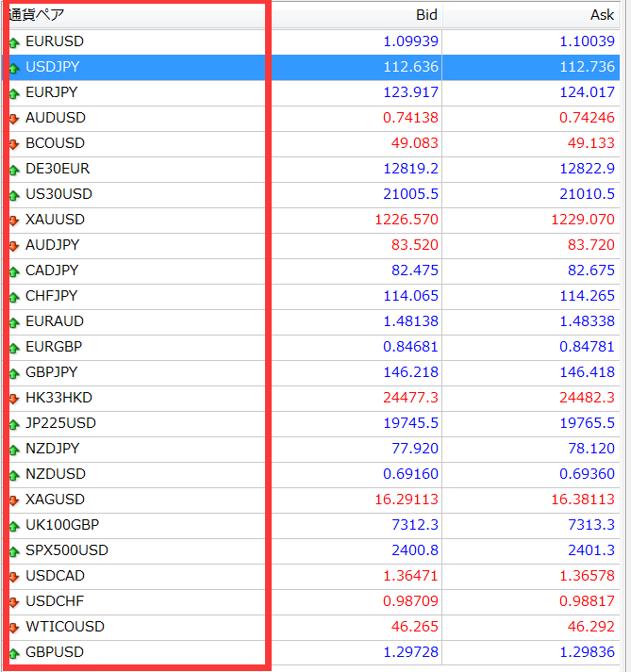The image size is (631, 672).
Task: Click the green up arrow beside SPX500USD
Action: click(x=14, y=551)
